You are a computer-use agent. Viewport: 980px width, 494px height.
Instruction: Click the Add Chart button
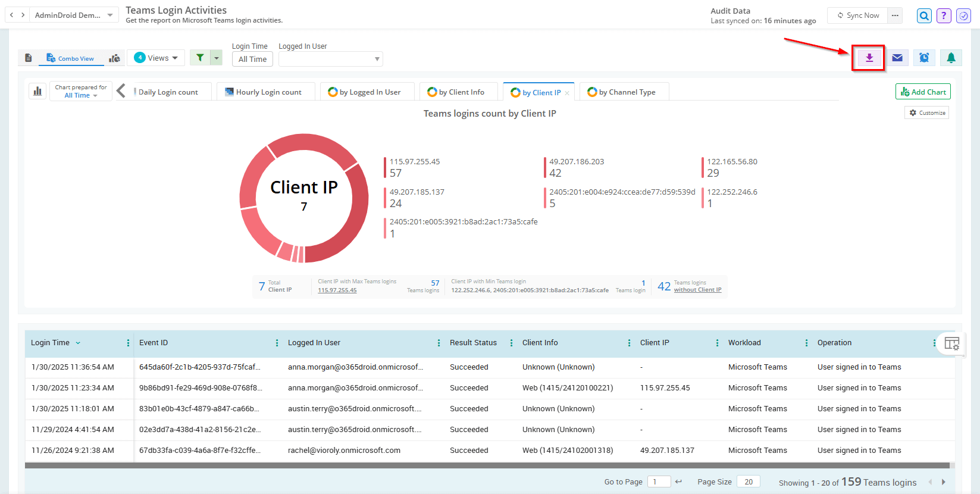click(923, 92)
